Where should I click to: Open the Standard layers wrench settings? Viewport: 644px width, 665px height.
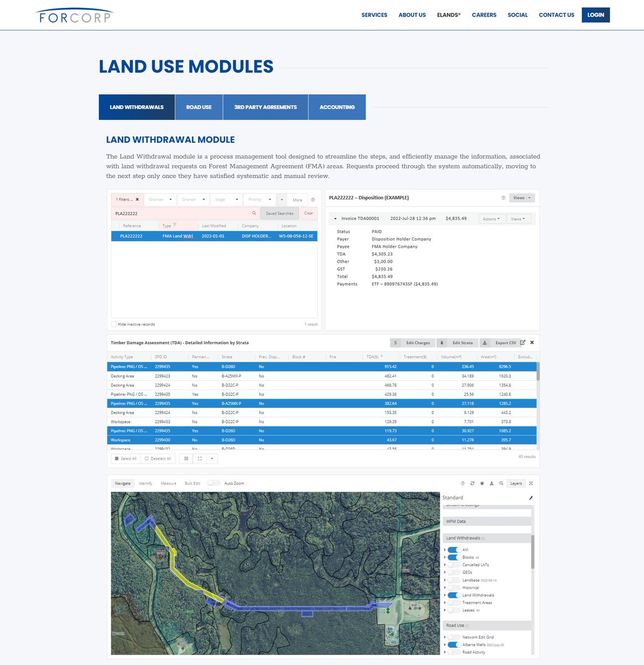pos(531,498)
